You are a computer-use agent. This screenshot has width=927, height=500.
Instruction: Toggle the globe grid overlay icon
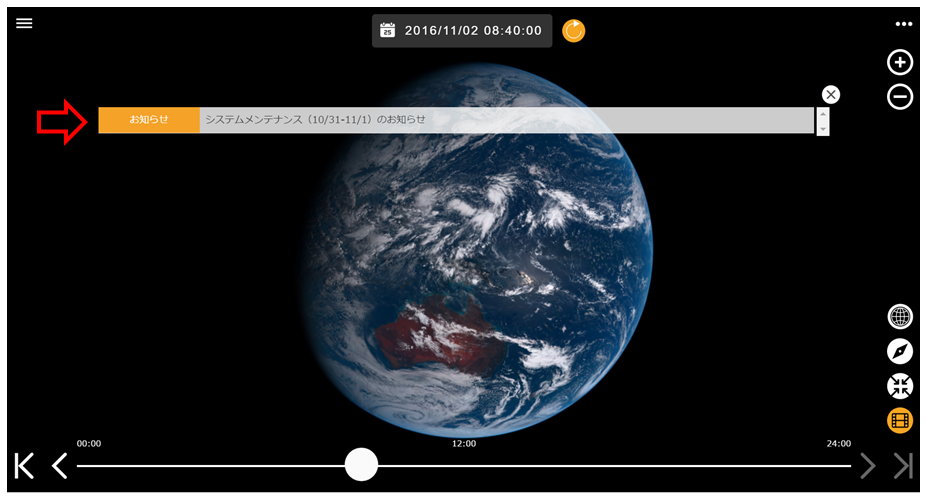point(900,317)
